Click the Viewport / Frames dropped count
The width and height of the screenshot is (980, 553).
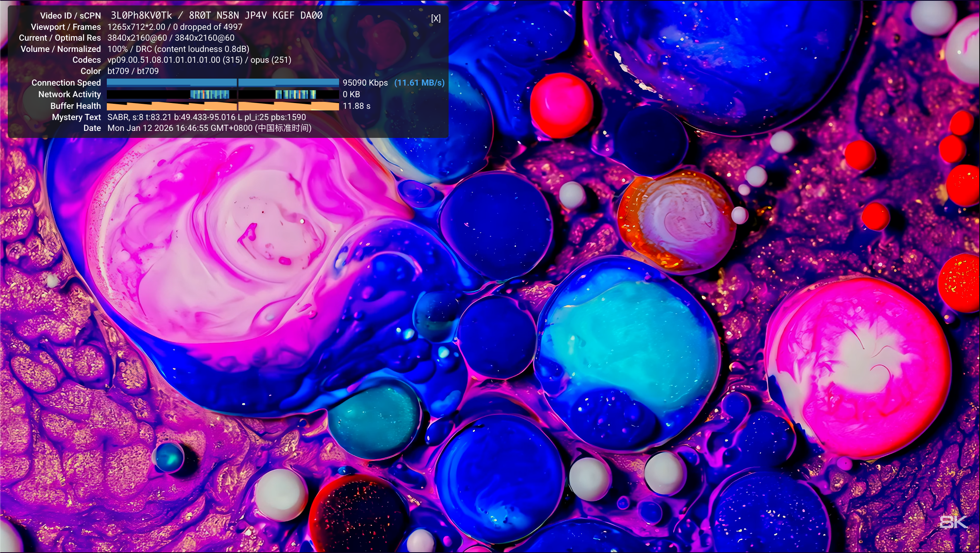(x=207, y=27)
